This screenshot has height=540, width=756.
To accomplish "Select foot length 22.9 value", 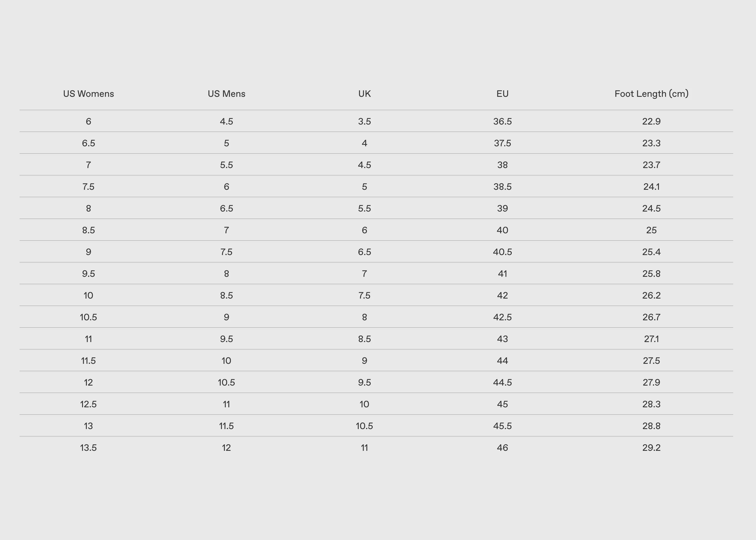I will coord(651,121).
